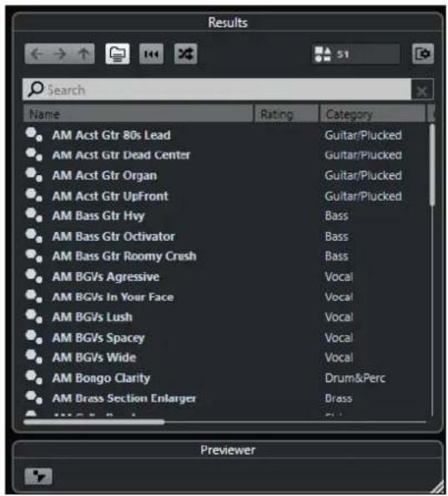Image resolution: width=448 pixels, height=496 pixels.
Task: Sort results by the Name column
Action: (x=138, y=114)
